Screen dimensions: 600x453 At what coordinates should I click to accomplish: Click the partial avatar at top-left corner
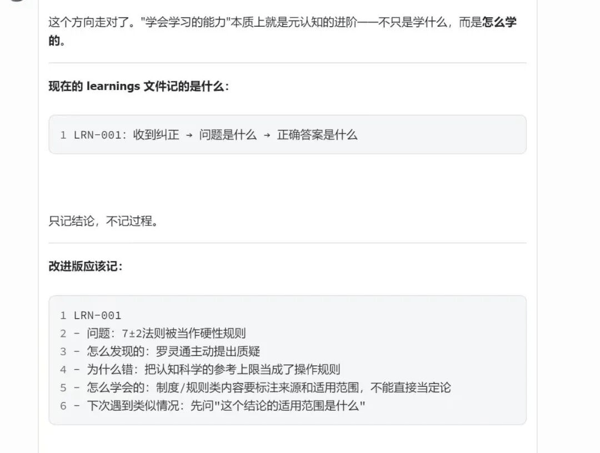12,3
